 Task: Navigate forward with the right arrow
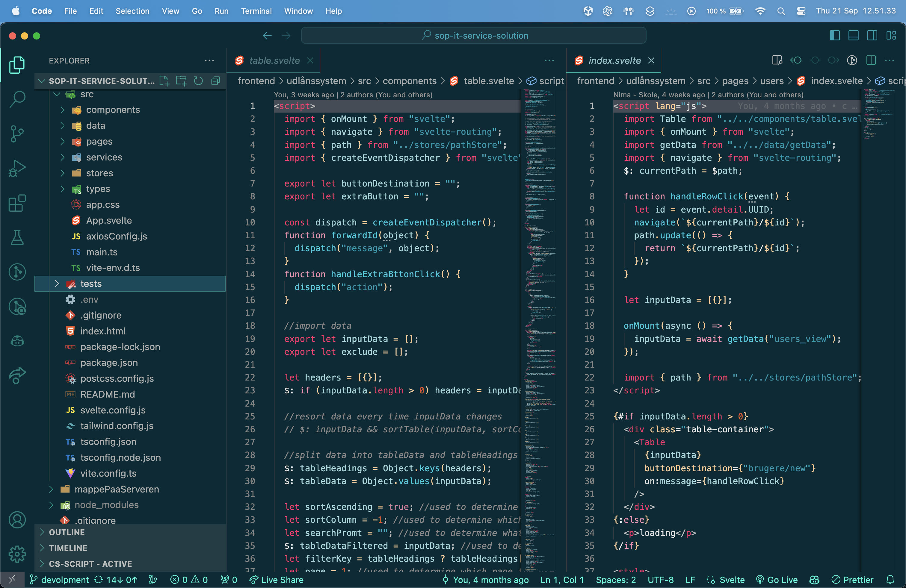pyautogui.click(x=286, y=36)
